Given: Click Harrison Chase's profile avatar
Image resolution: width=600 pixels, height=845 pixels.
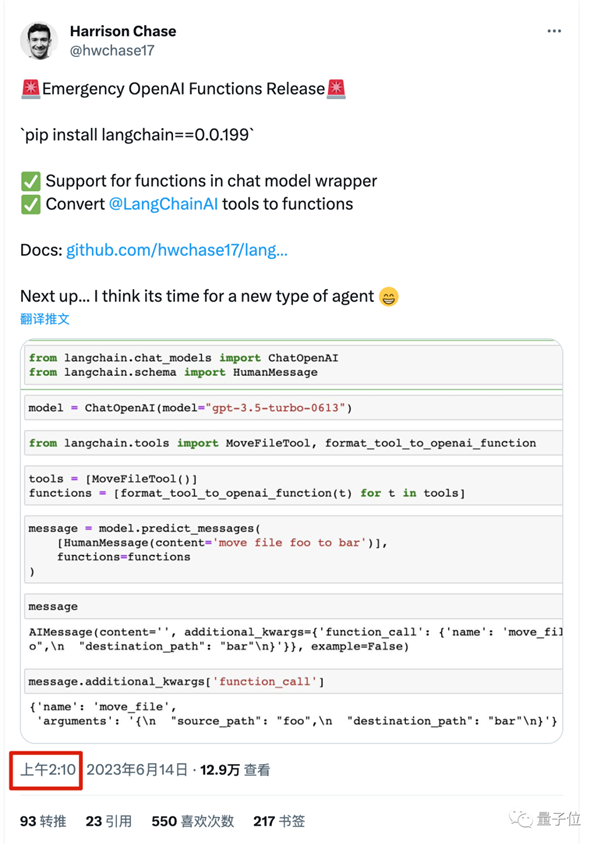Looking at the screenshot, I should [x=39, y=39].
